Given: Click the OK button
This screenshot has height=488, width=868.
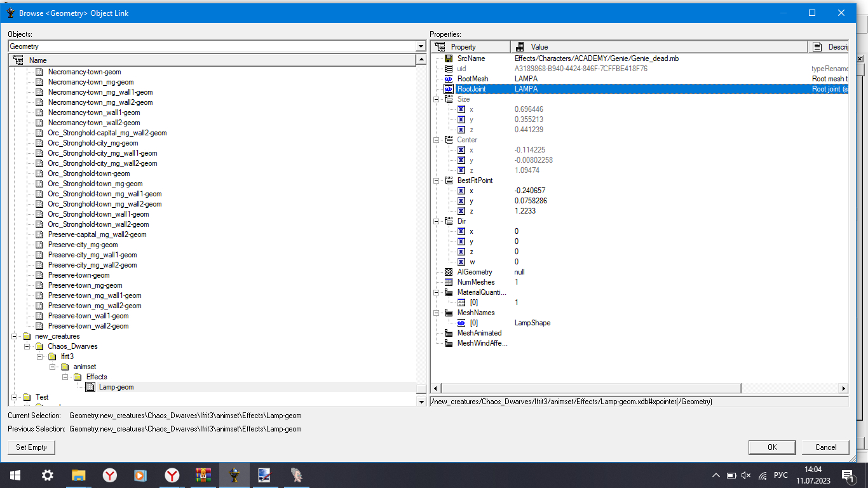Looking at the screenshot, I should [x=772, y=447].
